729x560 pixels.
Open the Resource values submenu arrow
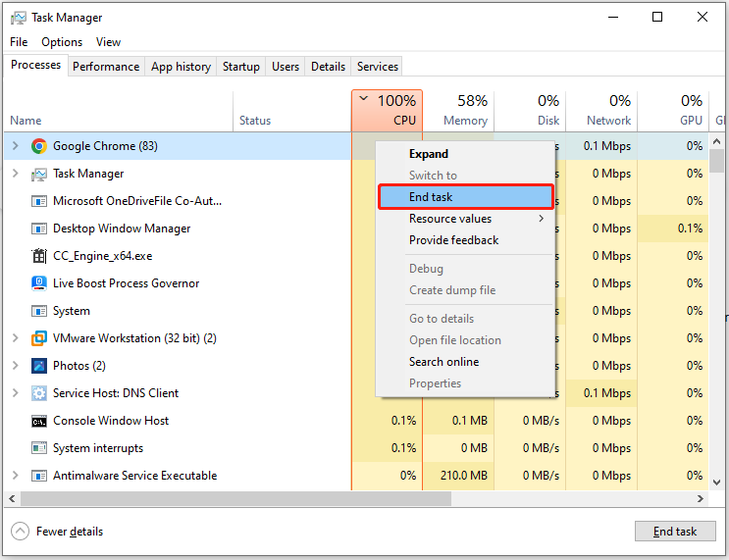542,219
